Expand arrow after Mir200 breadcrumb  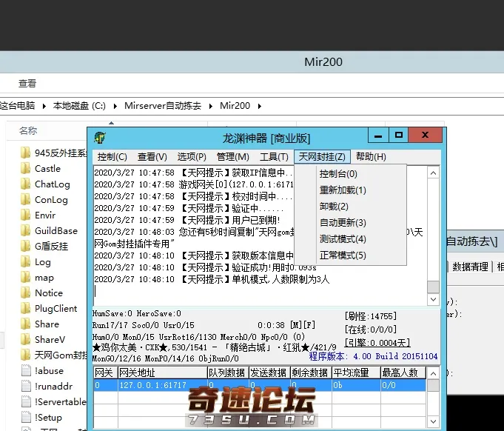click(259, 106)
